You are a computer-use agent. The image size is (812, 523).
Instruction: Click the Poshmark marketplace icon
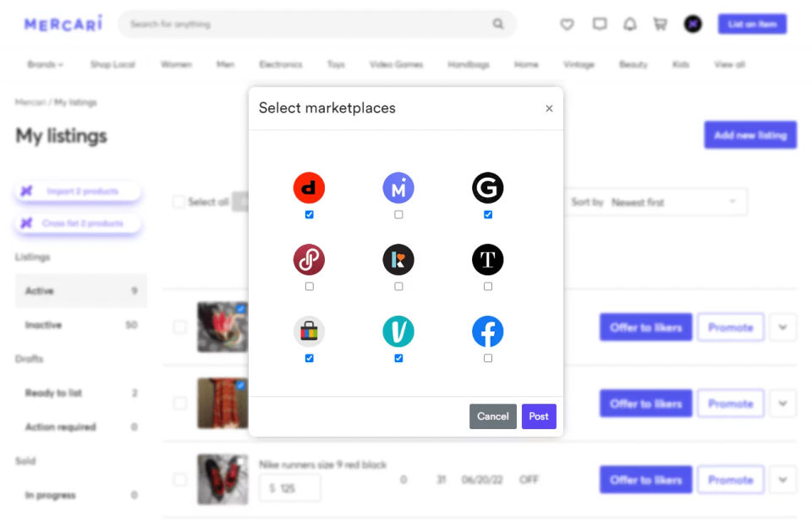[x=309, y=260]
